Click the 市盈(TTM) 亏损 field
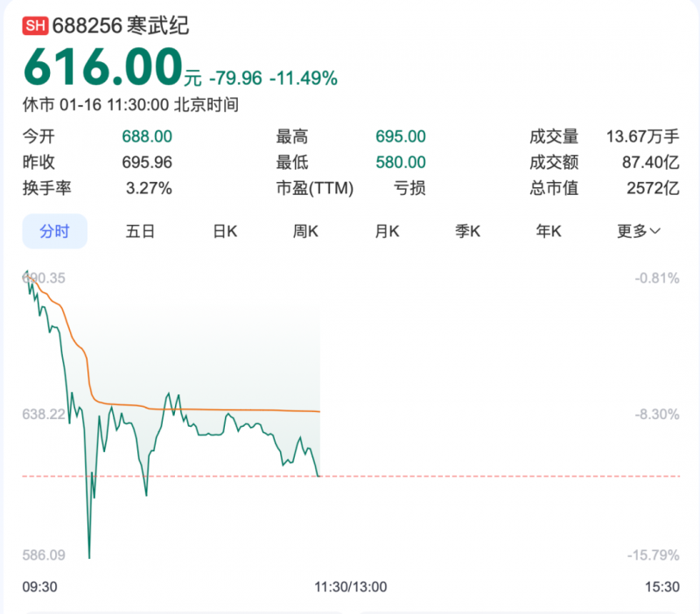This screenshot has height=614, width=700. pyautogui.click(x=406, y=188)
